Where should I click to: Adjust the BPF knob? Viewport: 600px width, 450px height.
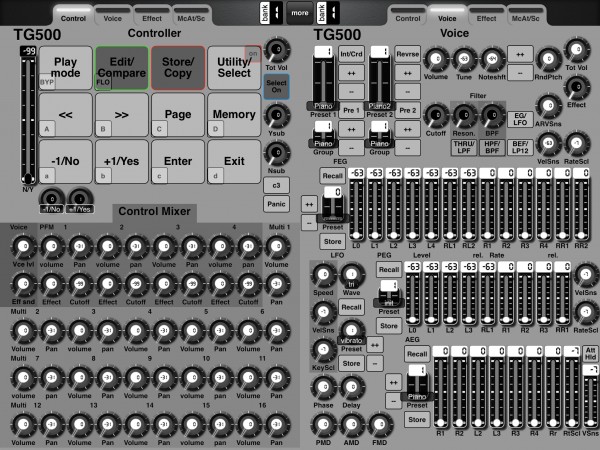coord(492,116)
